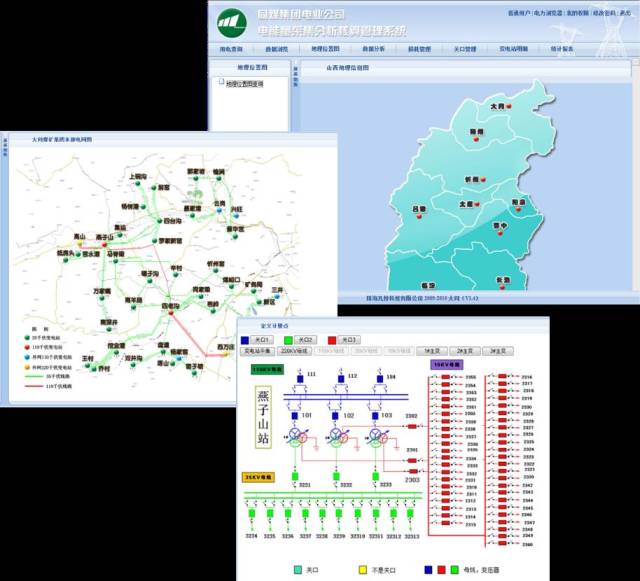Viewport: 640px width, 581px height.
Task: Toggle the 关口1 blue indicator button
Action: click(258, 340)
